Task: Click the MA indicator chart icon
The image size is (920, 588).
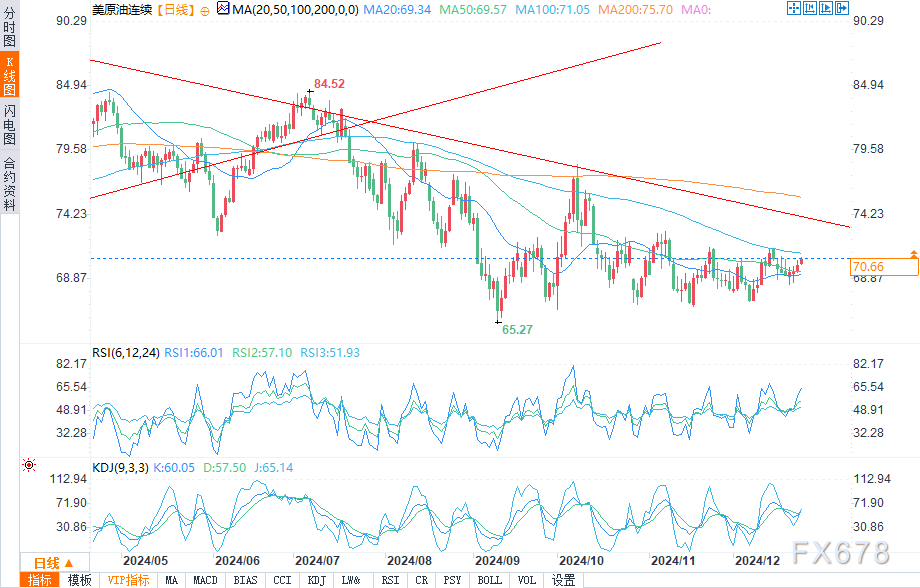Action: (x=223, y=9)
